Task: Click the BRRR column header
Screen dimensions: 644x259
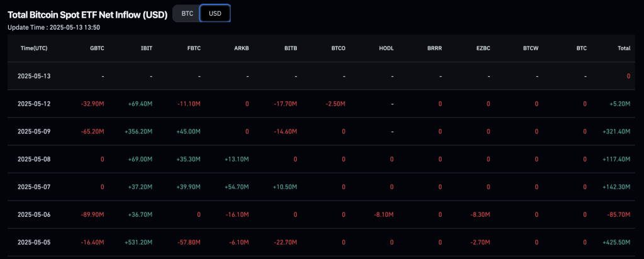Action: pos(435,48)
